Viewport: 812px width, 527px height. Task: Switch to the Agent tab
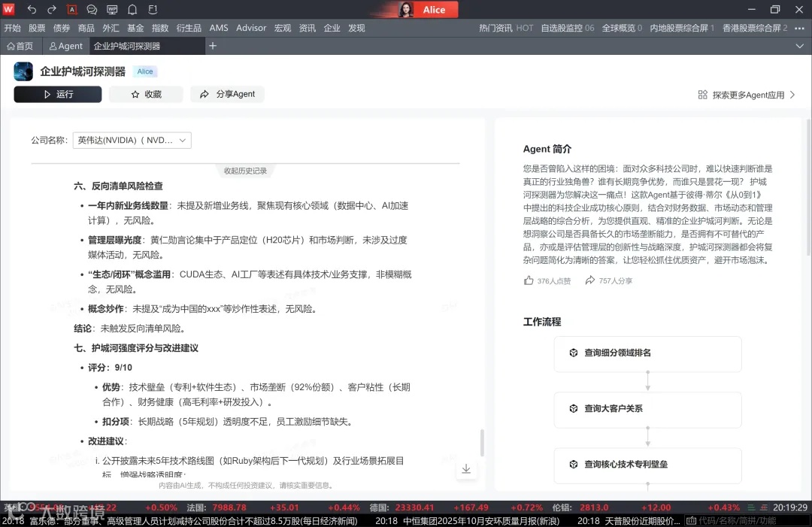pyautogui.click(x=66, y=46)
